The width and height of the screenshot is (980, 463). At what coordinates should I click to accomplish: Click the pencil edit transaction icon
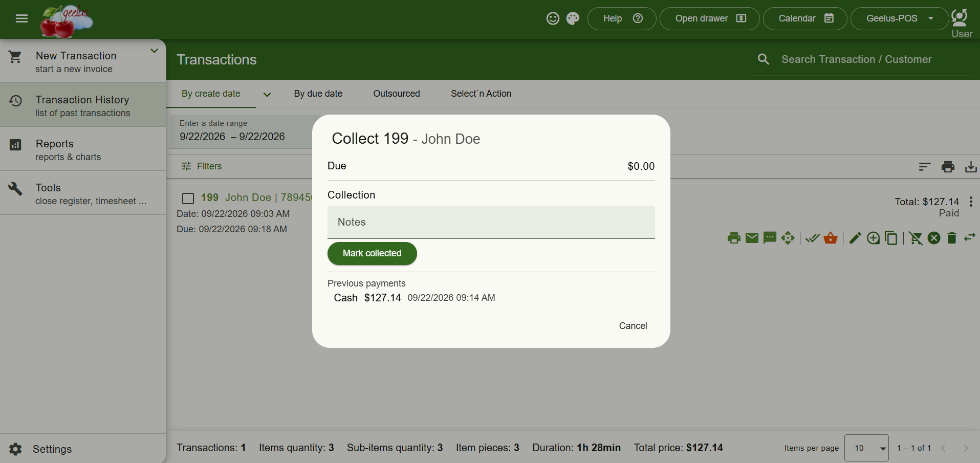pos(855,238)
